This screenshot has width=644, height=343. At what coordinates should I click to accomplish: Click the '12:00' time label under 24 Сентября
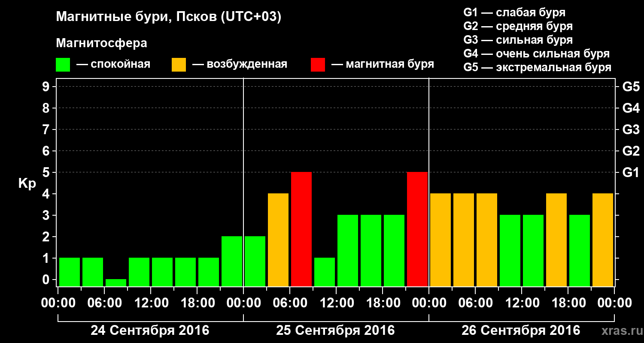(151, 303)
